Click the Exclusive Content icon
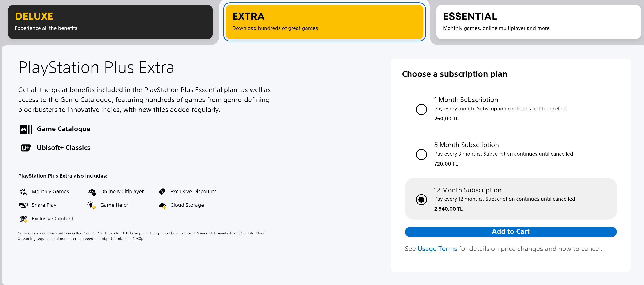This screenshot has height=285, width=644. [23, 219]
